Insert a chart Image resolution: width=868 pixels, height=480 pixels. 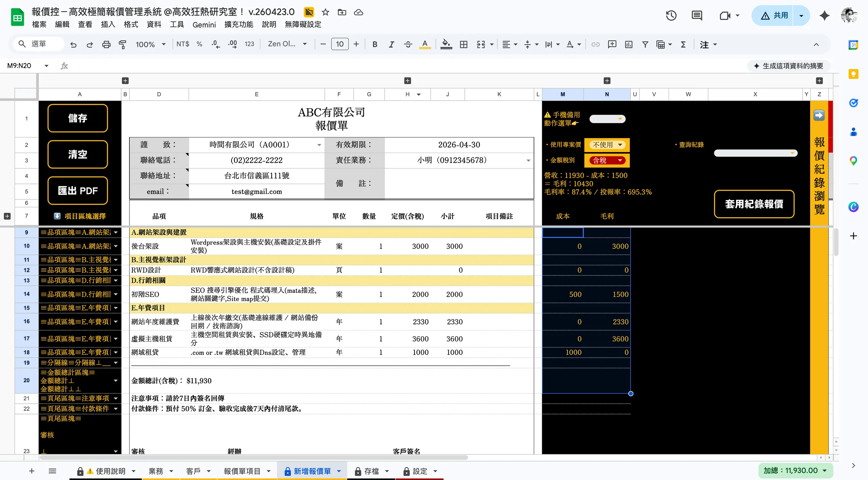point(629,44)
